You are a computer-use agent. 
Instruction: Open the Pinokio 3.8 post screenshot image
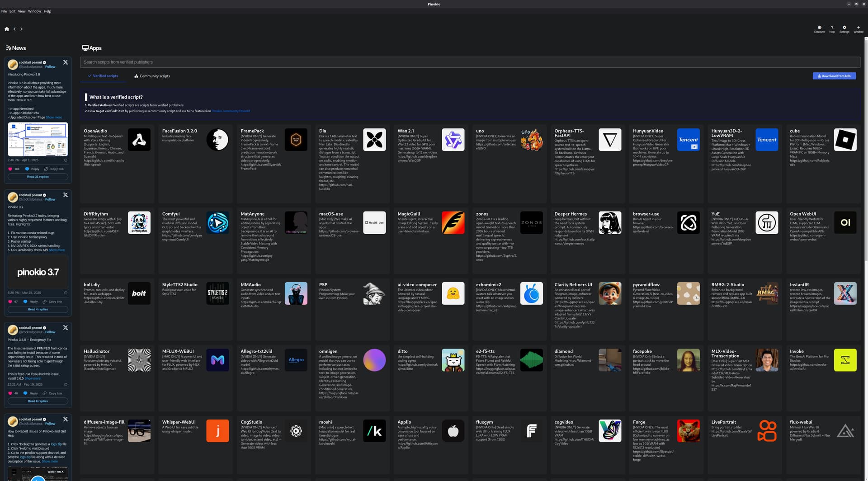tap(38, 139)
